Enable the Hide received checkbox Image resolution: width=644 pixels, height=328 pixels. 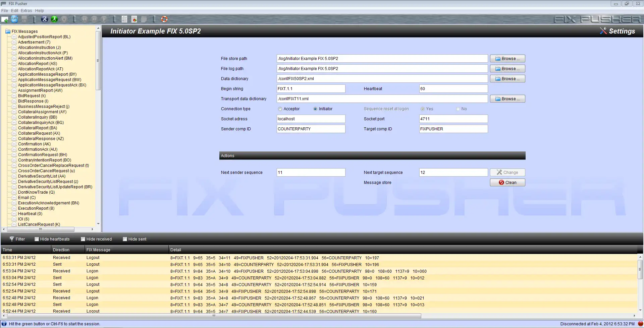(x=83, y=239)
